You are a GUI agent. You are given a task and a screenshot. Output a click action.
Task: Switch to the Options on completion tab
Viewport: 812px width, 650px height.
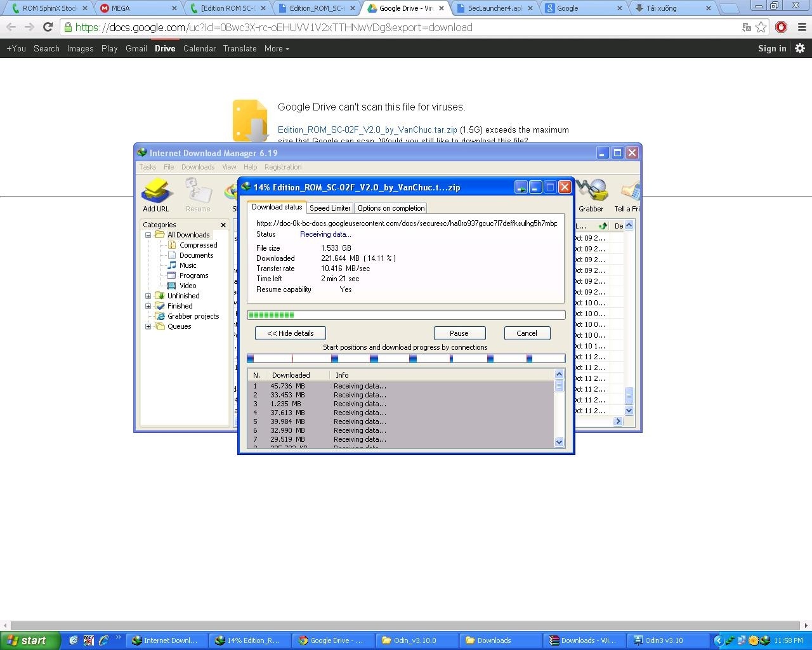pos(391,208)
